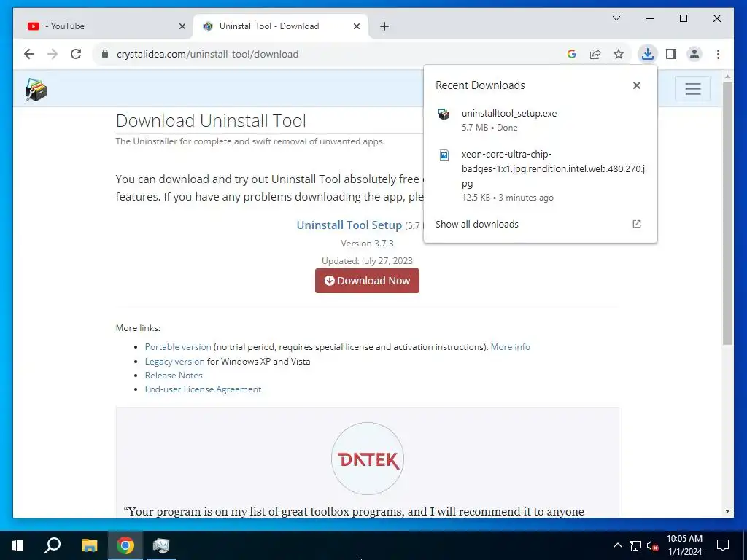The image size is (747, 560).
Task: Open the taskbar clock and date
Action: pyautogui.click(x=684, y=545)
